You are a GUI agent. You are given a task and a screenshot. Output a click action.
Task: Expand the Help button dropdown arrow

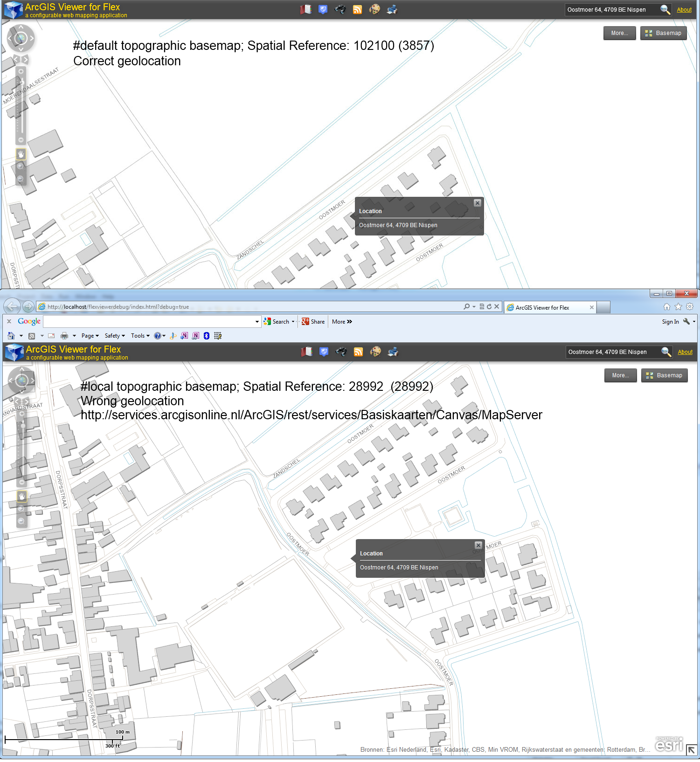[164, 336]
